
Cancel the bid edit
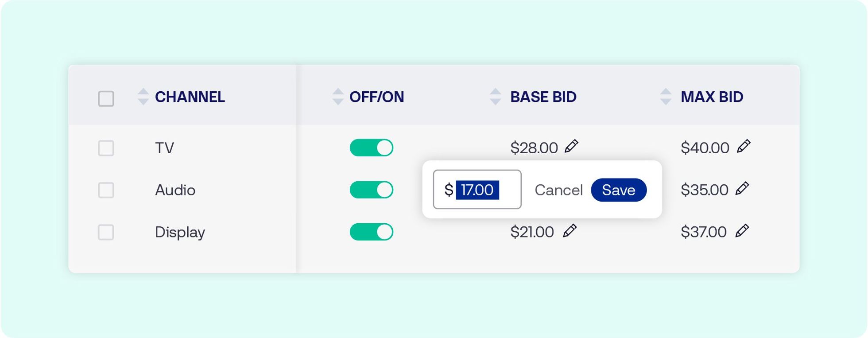tap(559, 190)
